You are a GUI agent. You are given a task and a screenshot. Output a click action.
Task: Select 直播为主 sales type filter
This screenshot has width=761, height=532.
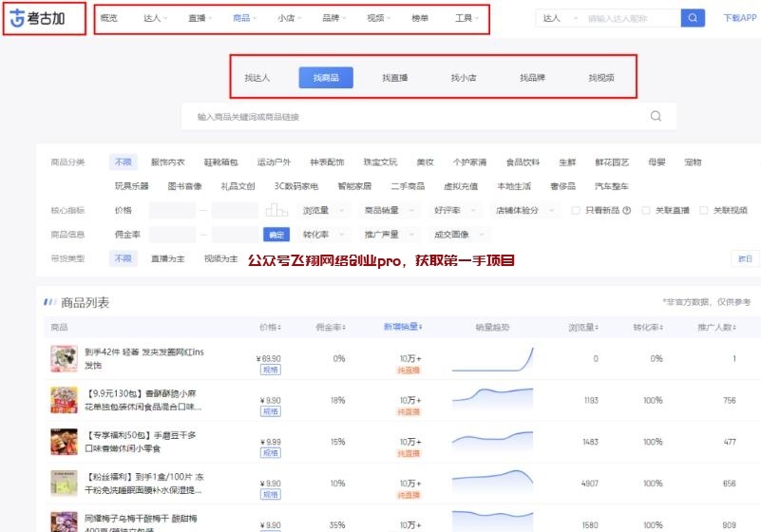tap(168, 258)
